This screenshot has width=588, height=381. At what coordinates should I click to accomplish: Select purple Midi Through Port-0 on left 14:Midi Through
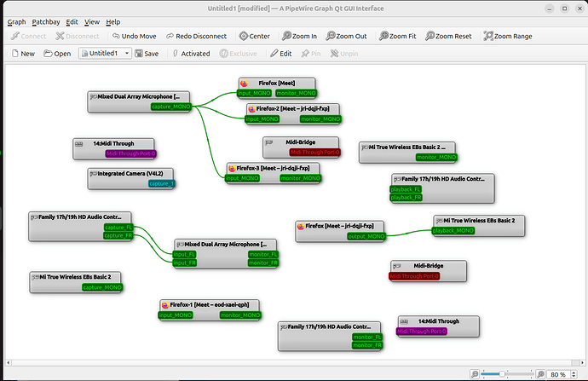pos(130,153)
